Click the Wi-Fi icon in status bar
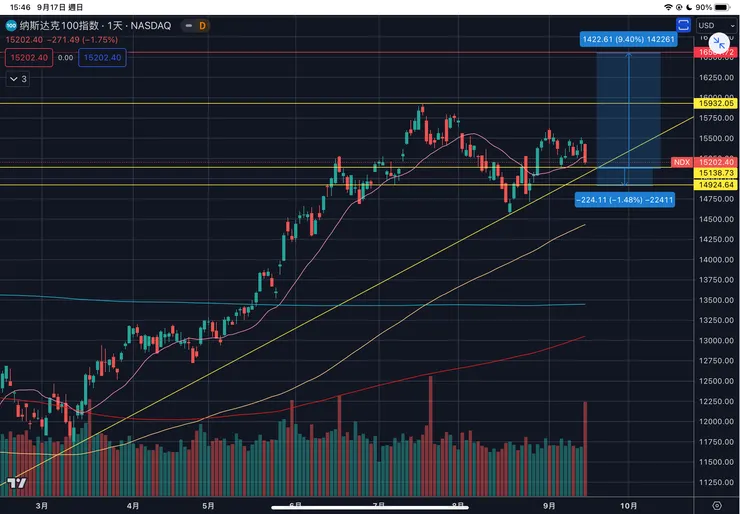 point(668,7)
